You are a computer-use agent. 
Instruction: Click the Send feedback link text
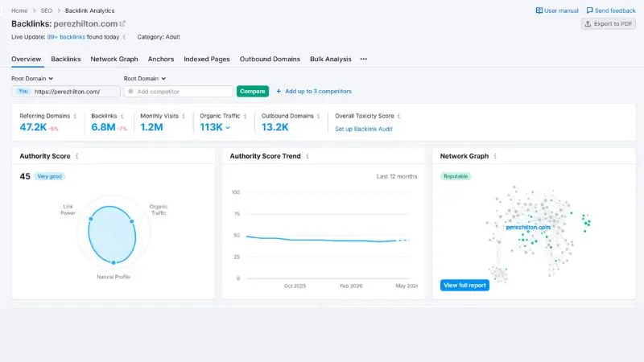[615, 10]
